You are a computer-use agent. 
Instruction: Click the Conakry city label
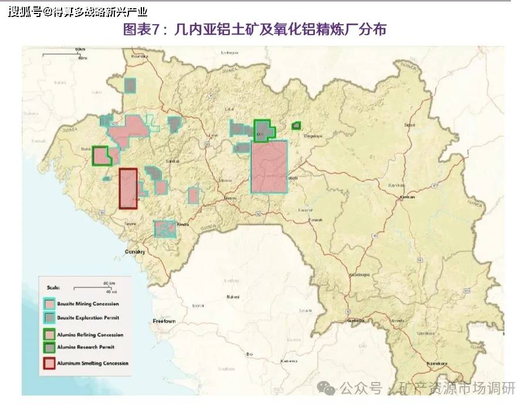136,251
